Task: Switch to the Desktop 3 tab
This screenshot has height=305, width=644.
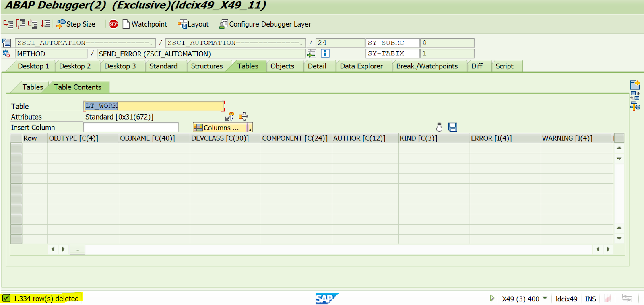Action: (x=120, y=66)
